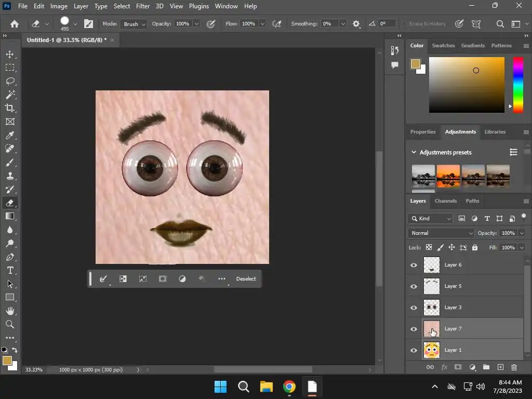
Task: Create a new layer with plus icon
Action: click(500, 367)
